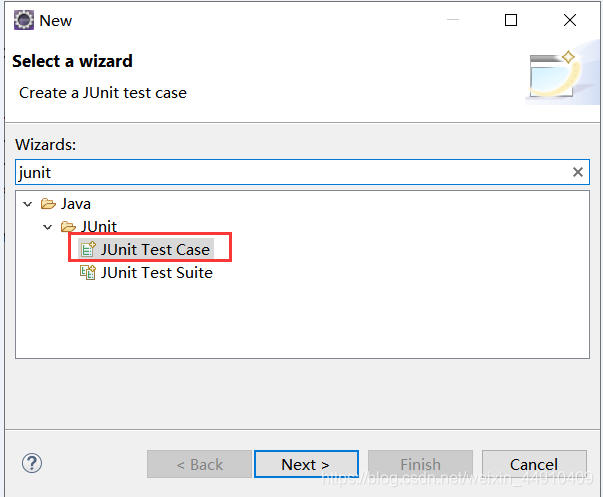Select JUnit Test Case wizard

click(155, 249)
